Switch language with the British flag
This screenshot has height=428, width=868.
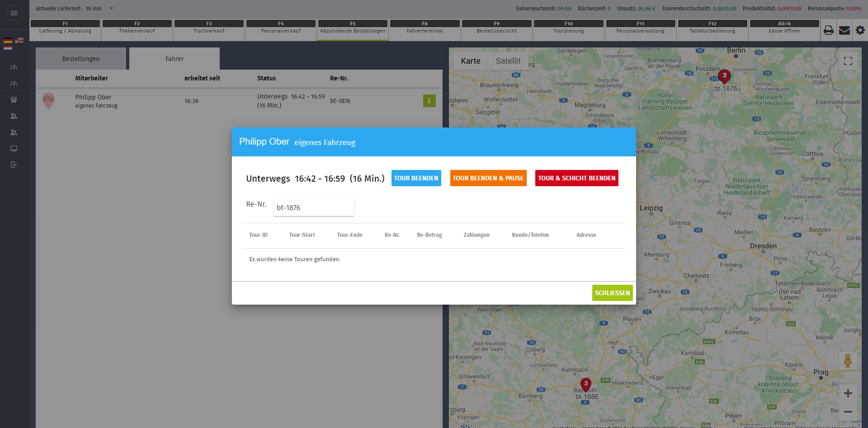tap(19, 40)
